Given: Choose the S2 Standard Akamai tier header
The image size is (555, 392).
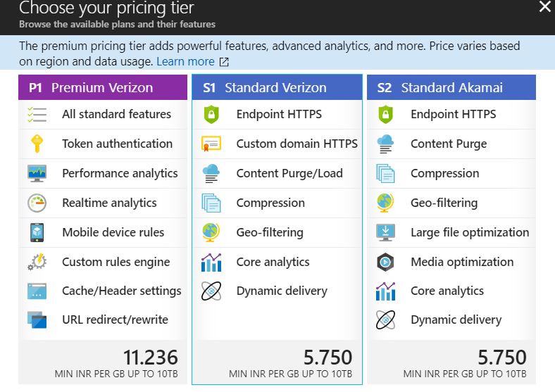Looking at the screenshot, I should [x=451, y=88].
